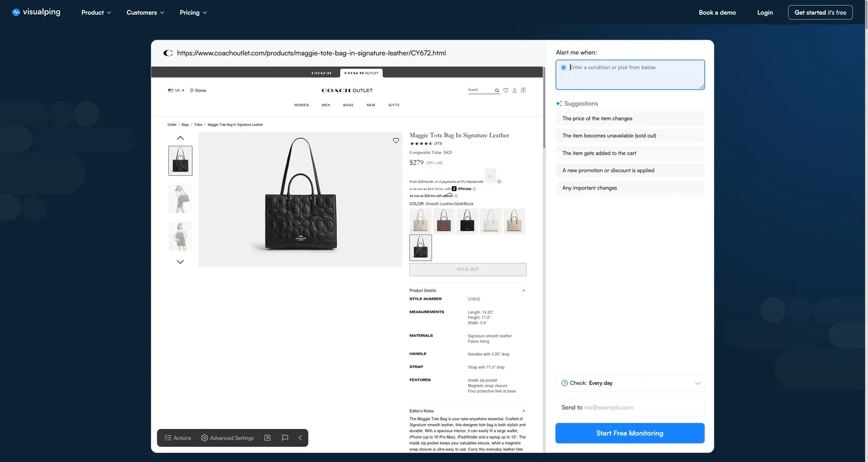
Task: Click down arrow below product thumbnails
Action: point(180,262)
